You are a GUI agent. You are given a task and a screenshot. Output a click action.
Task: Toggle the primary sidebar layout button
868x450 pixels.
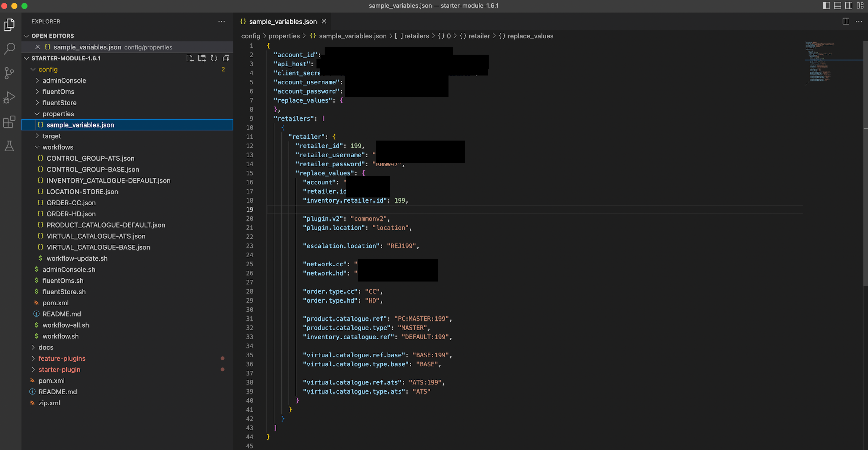point(826,6)
